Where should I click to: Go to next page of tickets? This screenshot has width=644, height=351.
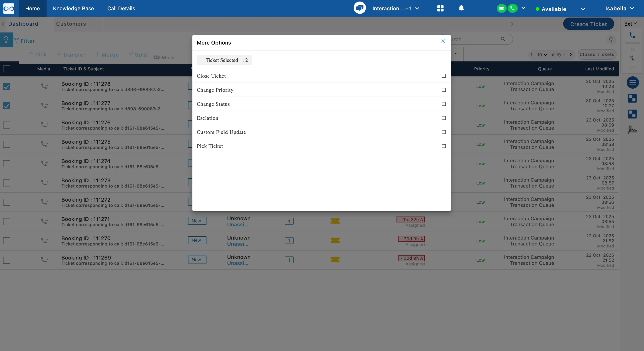point(570,54)
